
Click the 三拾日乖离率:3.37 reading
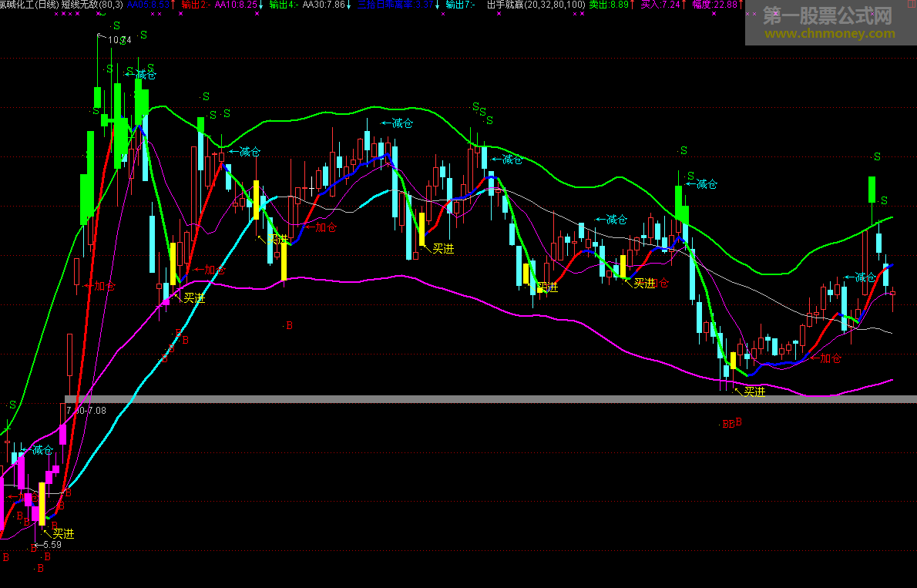coord(396,5)
